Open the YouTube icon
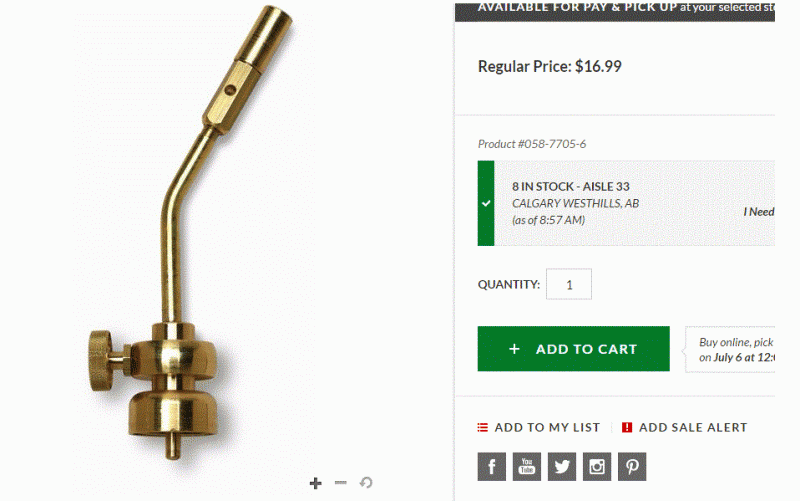 click(x=527, y=466)
